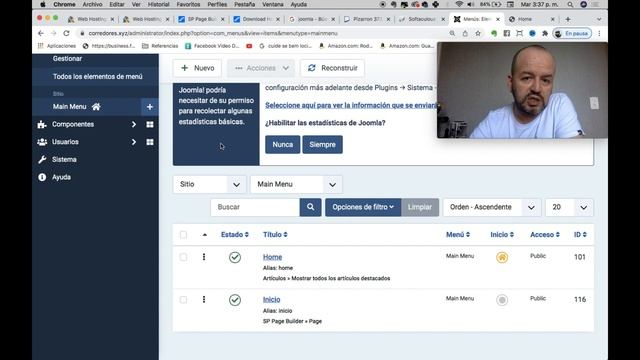The height and width of the screenshot is (360, 640).
Task: Click the Sistema wrench icon
Action: coord(42,160)
